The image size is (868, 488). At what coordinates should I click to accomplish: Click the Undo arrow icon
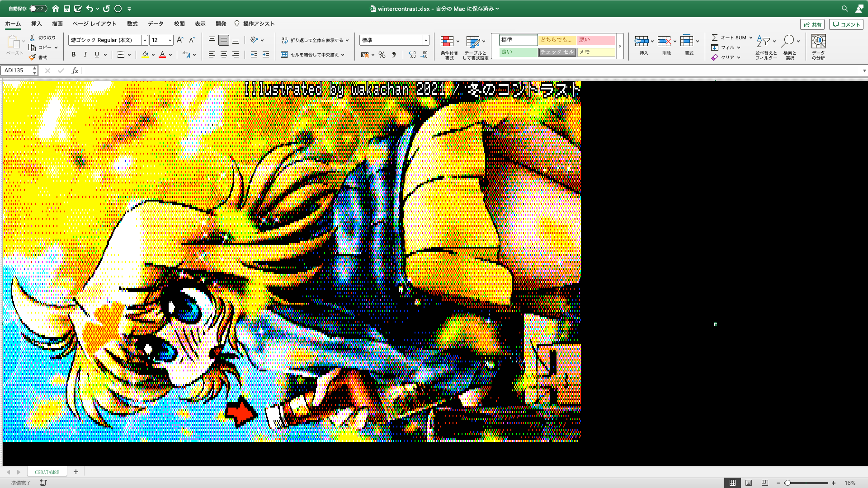click(x=90, y=9)
